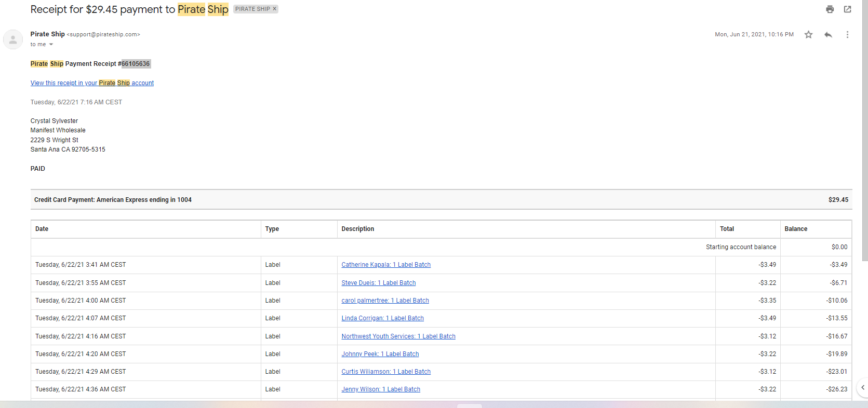Viewport: 868px width, 408px height.
Task: Click the sender name Pirate Ship
Action: (x=47, y=34)
